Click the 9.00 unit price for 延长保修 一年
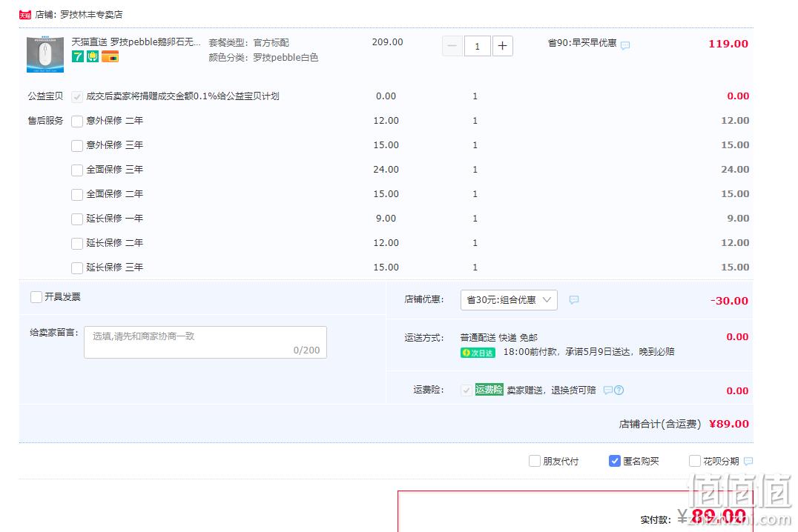798x532 pixels. 386,218
